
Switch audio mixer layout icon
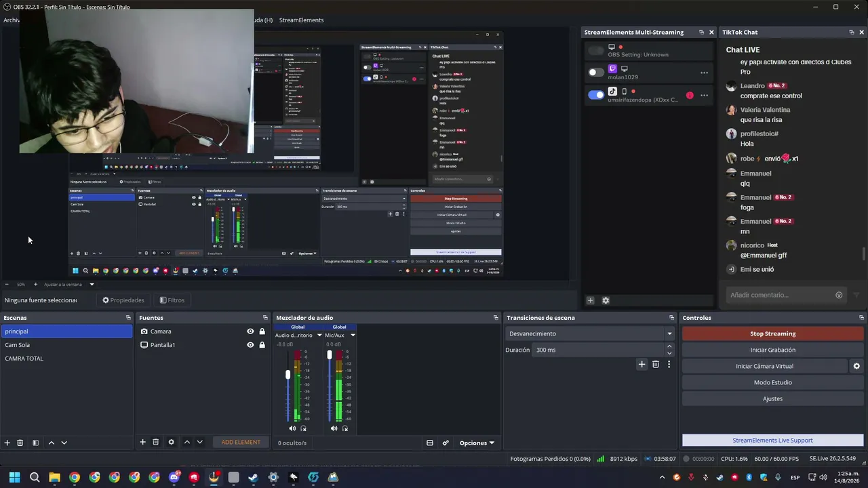click(x=429, y=443)
